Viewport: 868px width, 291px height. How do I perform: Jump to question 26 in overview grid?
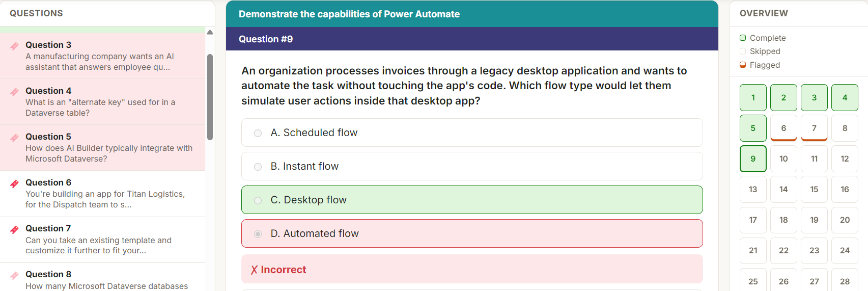coord(783,279)
